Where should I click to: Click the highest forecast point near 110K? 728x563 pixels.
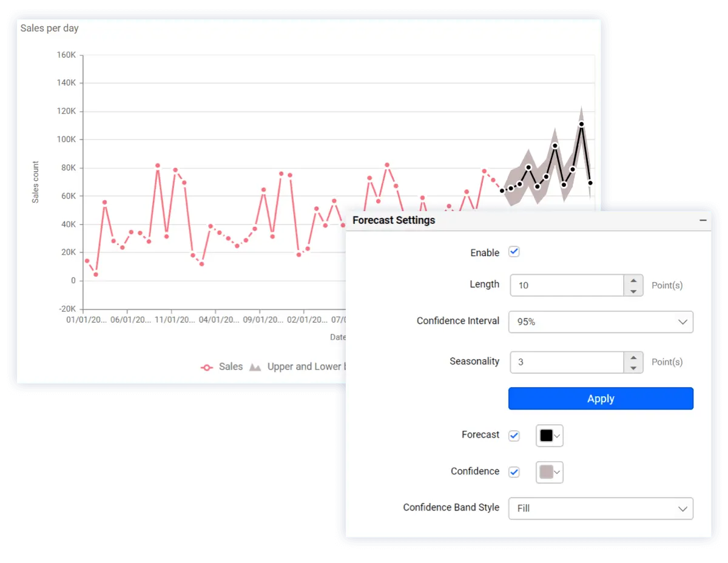coord(581,124)
